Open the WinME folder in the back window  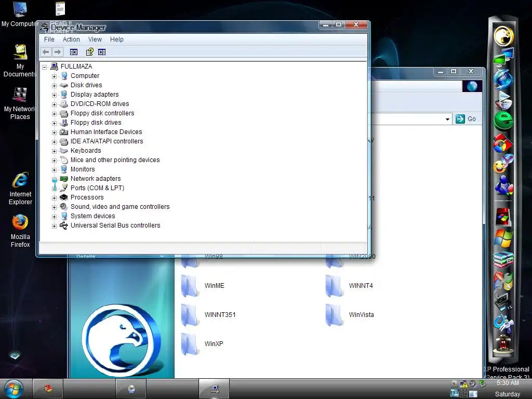click(203, 286)
